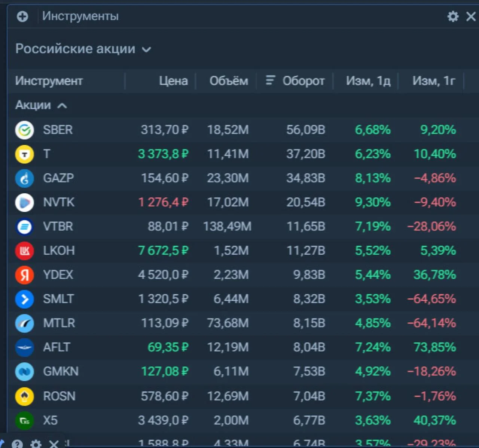This screenshot has height=448, width=479.
Task: Click the yearly change 40,37%
Action: pyautogui.click(x=435, y=420)
